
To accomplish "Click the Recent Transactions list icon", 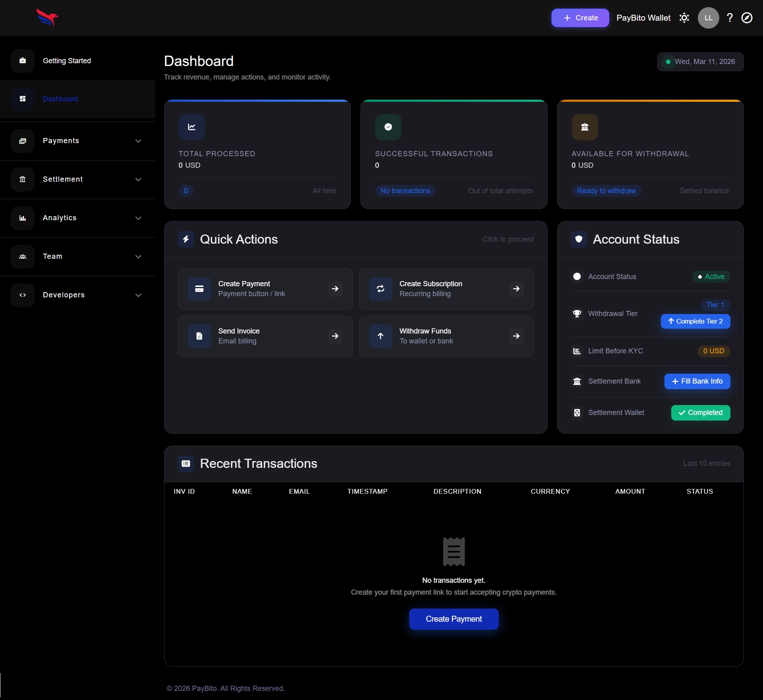I will pyautogui.click(x=186, y=463).
